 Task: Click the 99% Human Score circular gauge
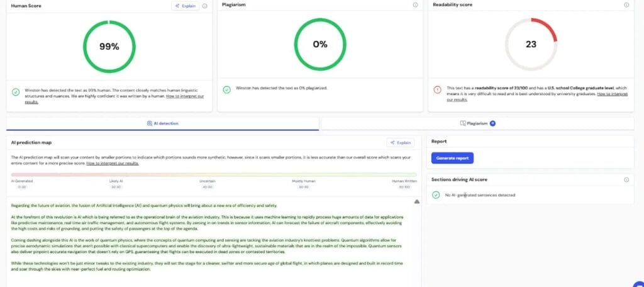pos(109,47)
